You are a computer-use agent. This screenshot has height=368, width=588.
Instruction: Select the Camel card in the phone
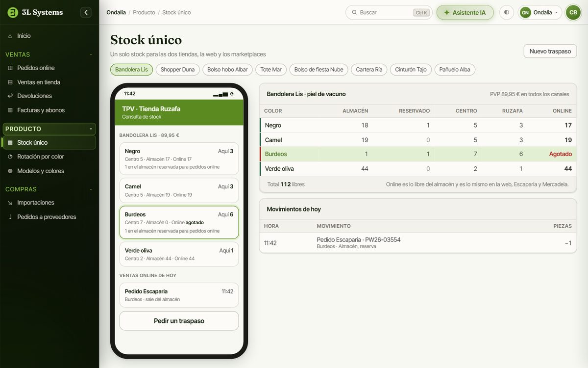click(x=179, y=190)
